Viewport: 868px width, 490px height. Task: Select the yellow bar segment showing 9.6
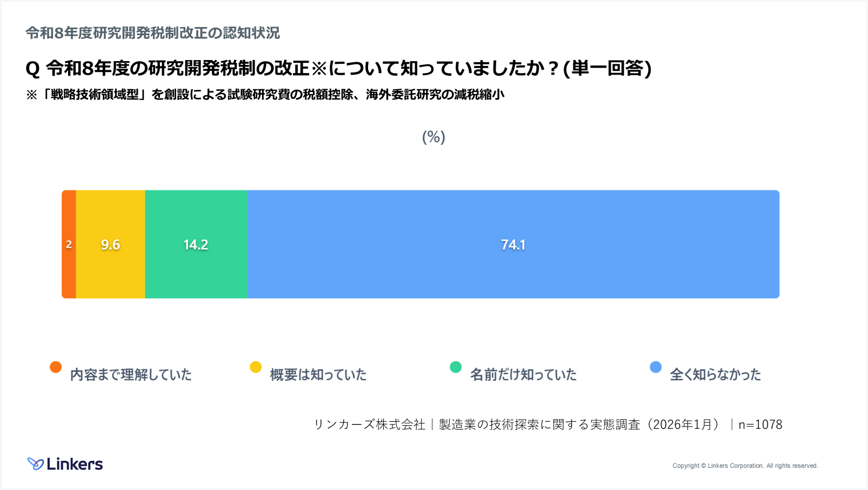click(x=110, y=244)
